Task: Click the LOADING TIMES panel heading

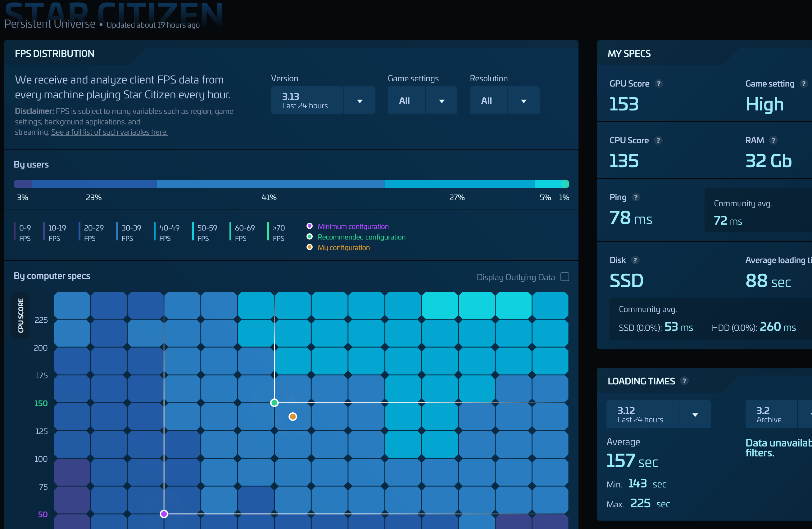Action: tap(641, 381)
